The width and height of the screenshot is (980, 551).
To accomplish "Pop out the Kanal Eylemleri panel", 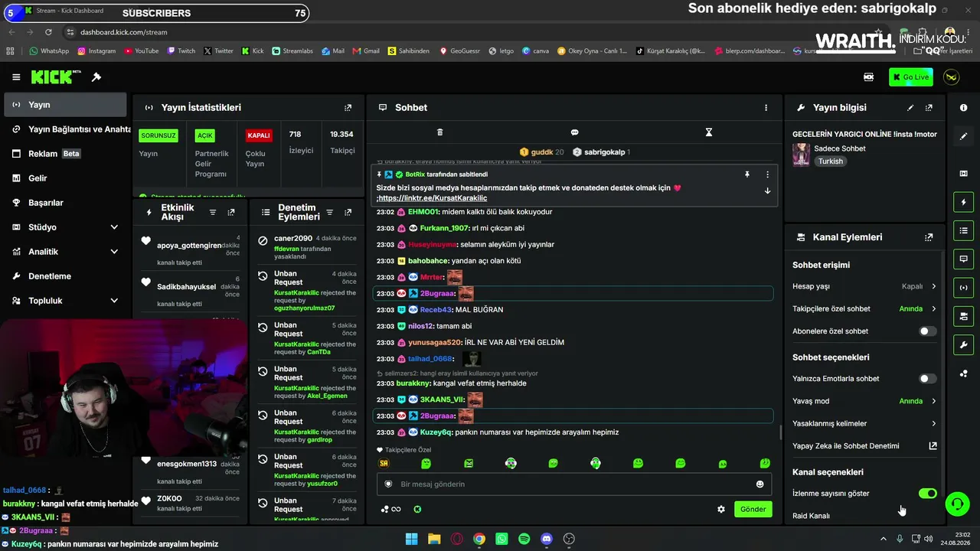I will coord(929,237).
